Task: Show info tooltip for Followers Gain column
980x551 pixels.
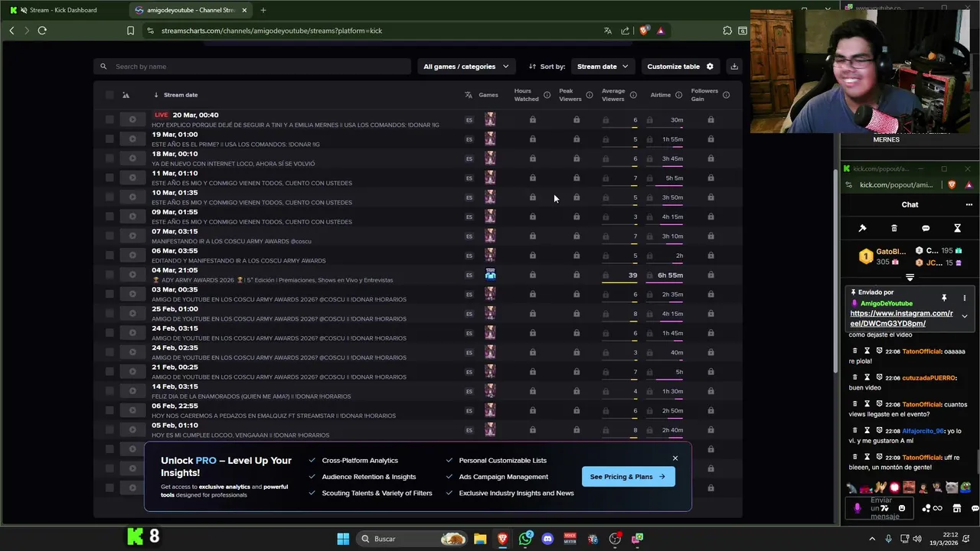Action: pyautogui.click(x=726, y=95)
